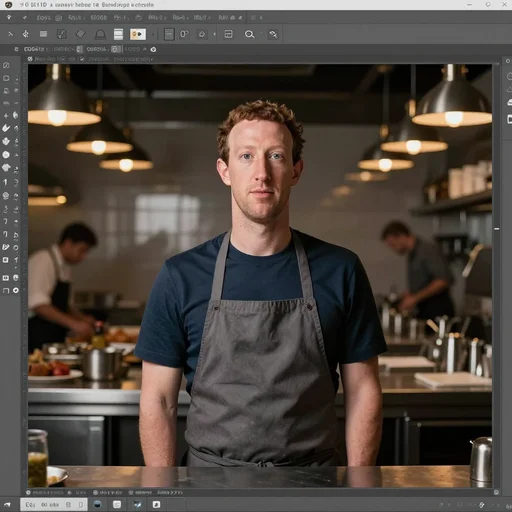
Task: Select the diamond shape toolbar icon
Action: coord(81,34)
